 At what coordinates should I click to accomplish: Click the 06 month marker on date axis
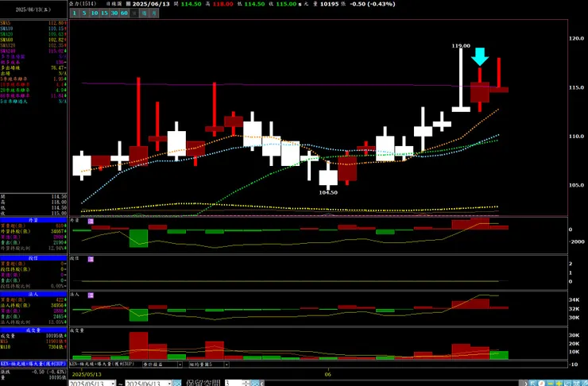[x=328, y=374]
